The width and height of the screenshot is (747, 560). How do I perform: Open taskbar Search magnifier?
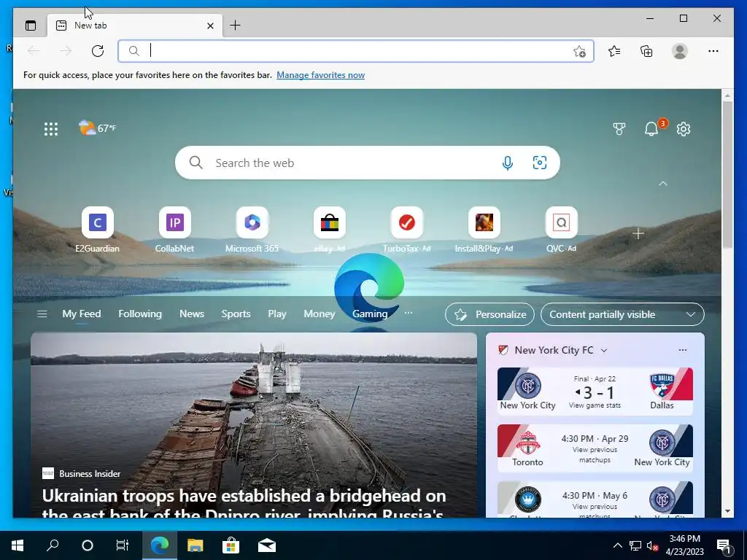[x=53, y=545]
